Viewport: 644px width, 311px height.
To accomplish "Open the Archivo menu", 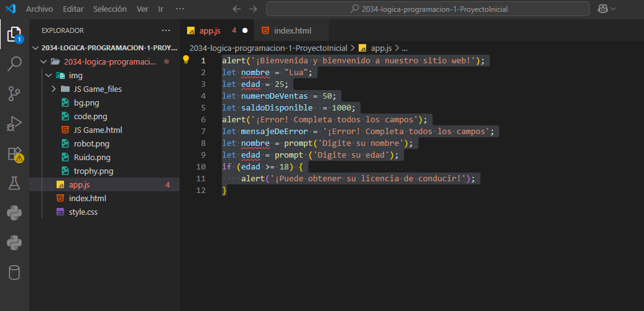I will pos(39,9).
